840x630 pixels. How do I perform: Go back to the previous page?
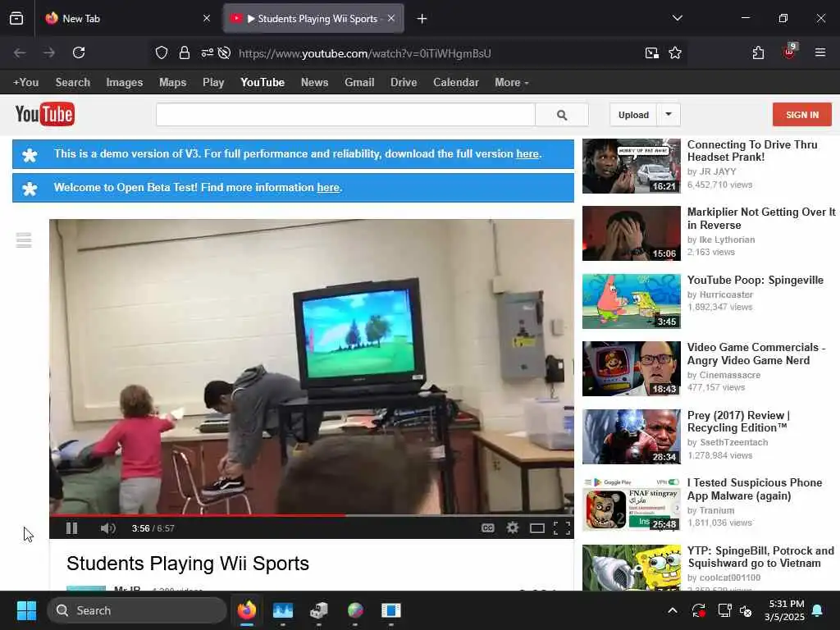click(20, 52)
